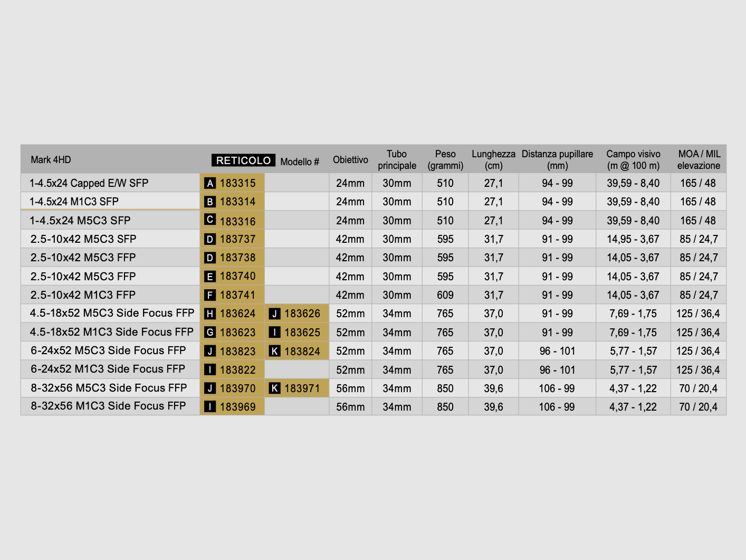Click the reticle K badge beside 183971
The width and height of the screenshot is (746, 560).
click(x=274, y=388)
